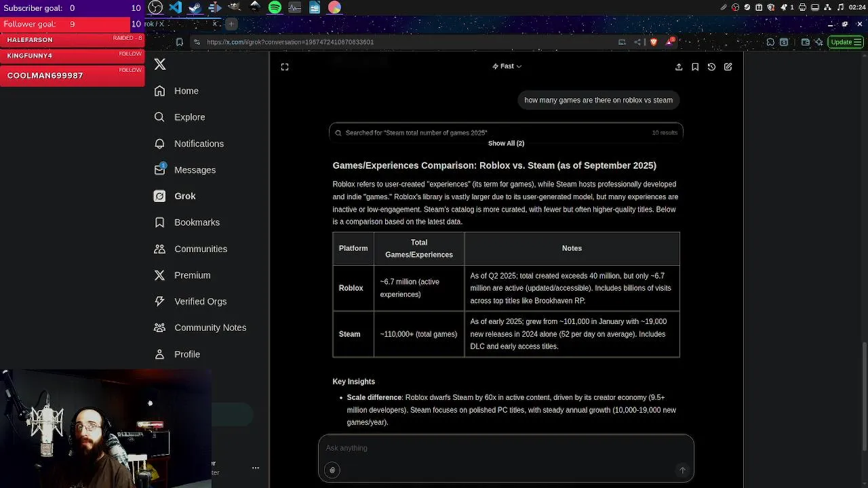Open the account three-dots menu
The image size is (868, 488).
click(x=256, y=468)
